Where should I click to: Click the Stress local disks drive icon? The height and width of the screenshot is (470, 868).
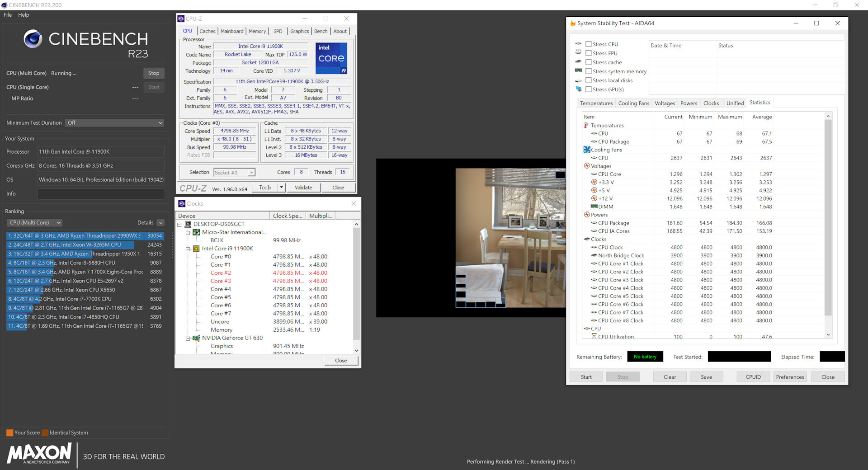[578, 80]
